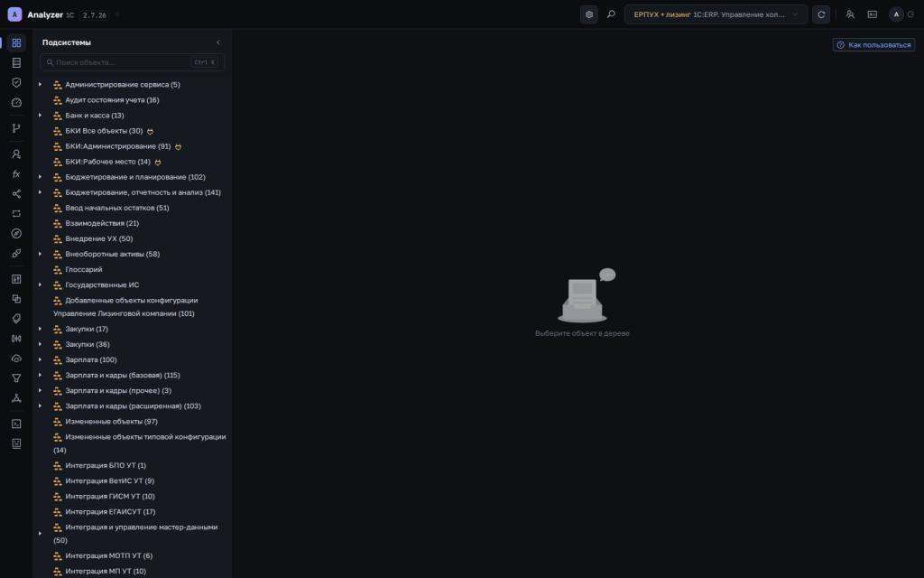
Task: Expand the Зарплата (100) node
Action: [x=40, y=359]
